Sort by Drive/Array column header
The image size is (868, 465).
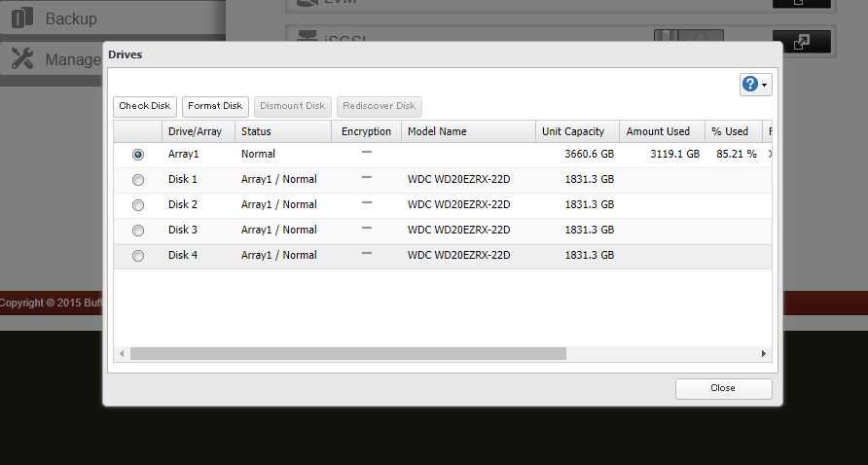point(199,131)
